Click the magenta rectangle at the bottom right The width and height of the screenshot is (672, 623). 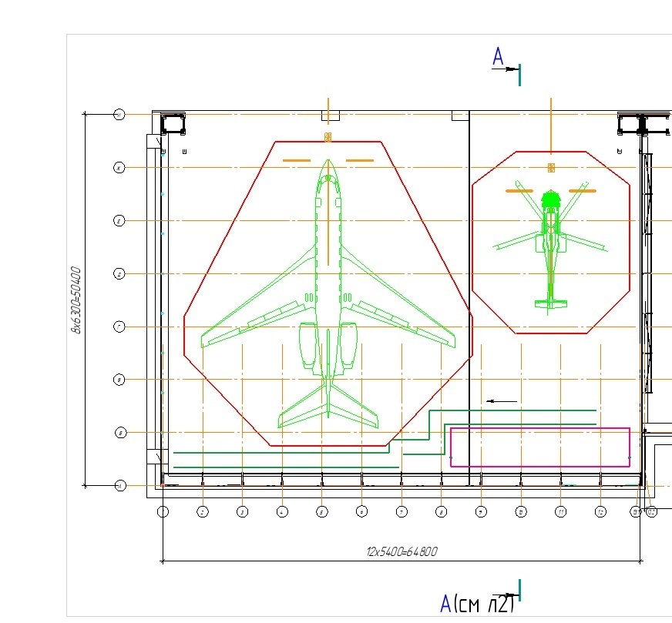click(x=540, y=447)
